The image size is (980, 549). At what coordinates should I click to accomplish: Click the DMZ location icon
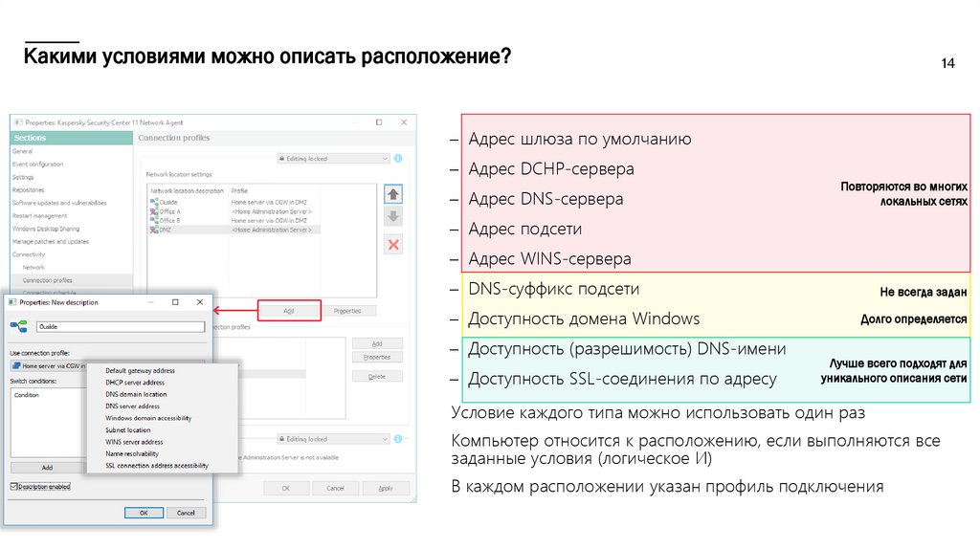click(154, 230)
